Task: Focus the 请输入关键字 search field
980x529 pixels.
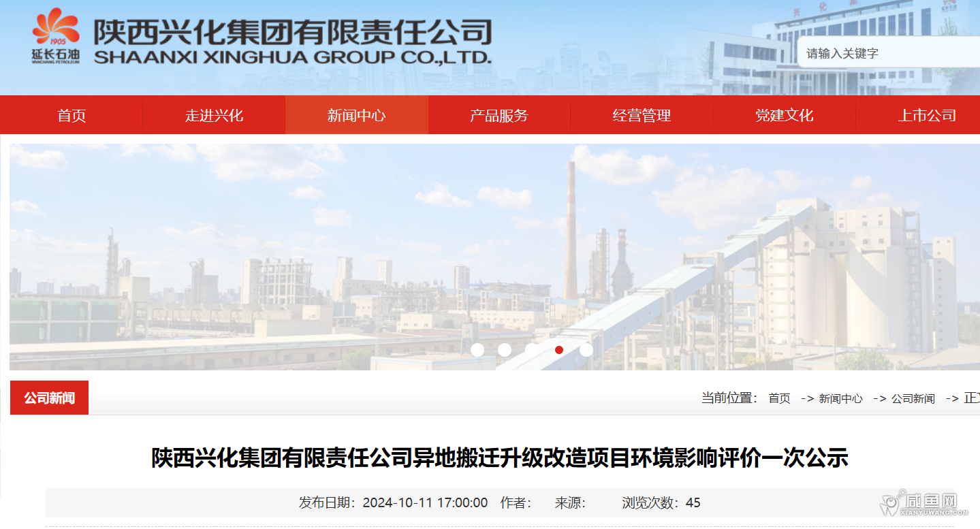Action: pos(889,53)
